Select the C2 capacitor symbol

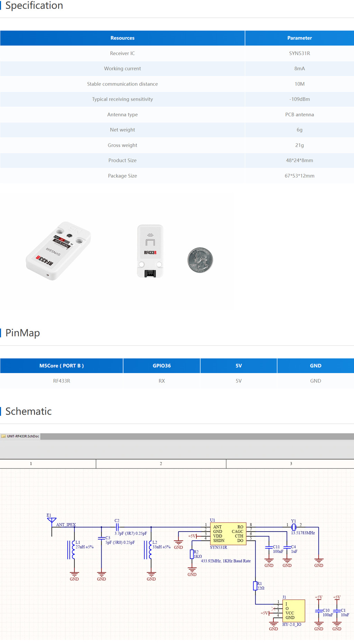pos(117,527)
